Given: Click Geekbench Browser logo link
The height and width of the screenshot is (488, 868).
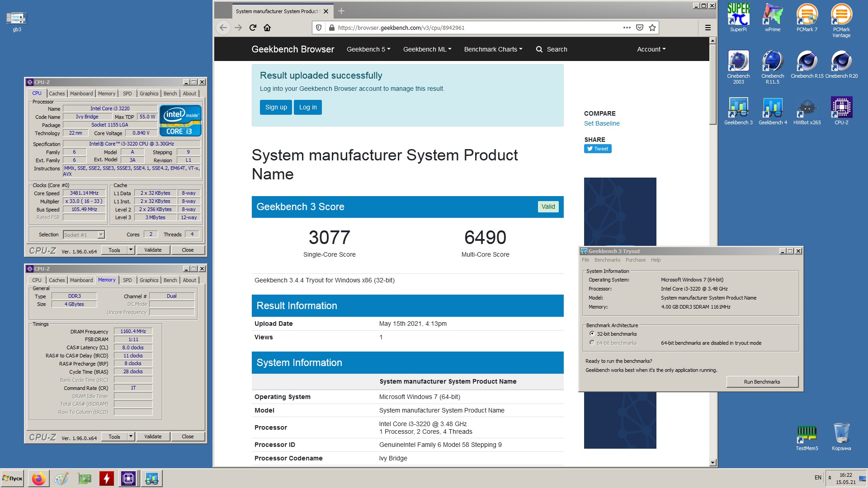Looking at the screenshot, I should pos(293,49).
